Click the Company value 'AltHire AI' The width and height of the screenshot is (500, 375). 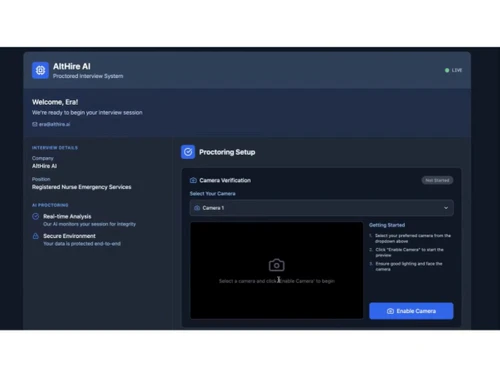click(x=44, y=166)
